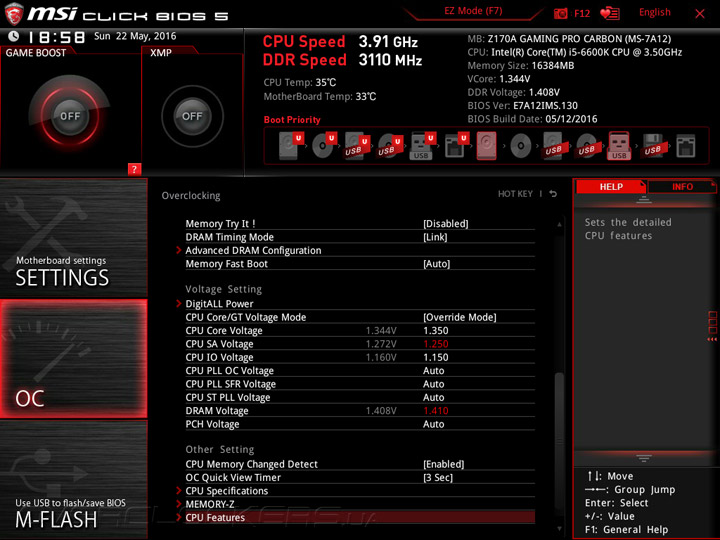The image size is (720, 540).
Task: Edit CPU SA Voltage value 1.250
Action: (435, 343)
